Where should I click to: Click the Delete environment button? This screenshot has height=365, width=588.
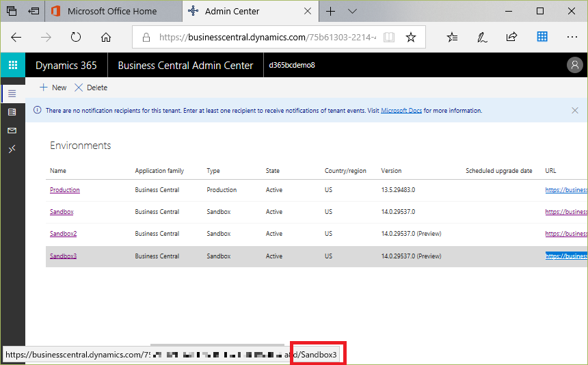91,87
